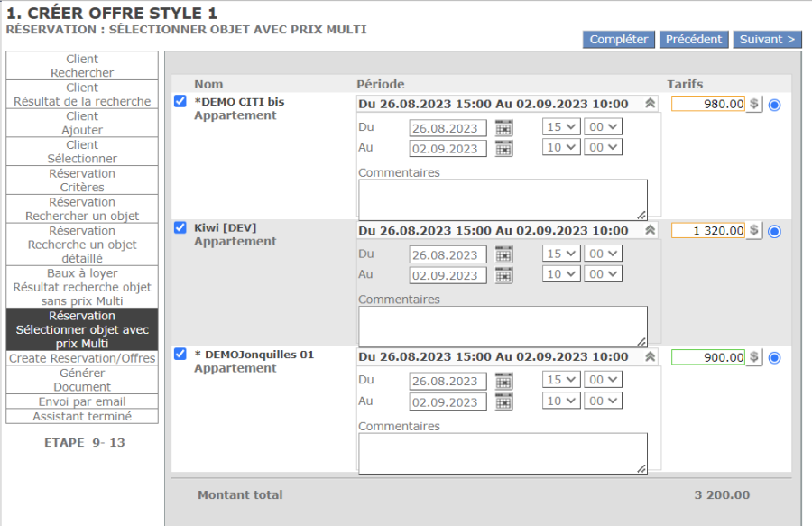
Task: Open calendar picker for DEMO CITI bis start date
Action: pyautogui.click(x=503, y=128)
